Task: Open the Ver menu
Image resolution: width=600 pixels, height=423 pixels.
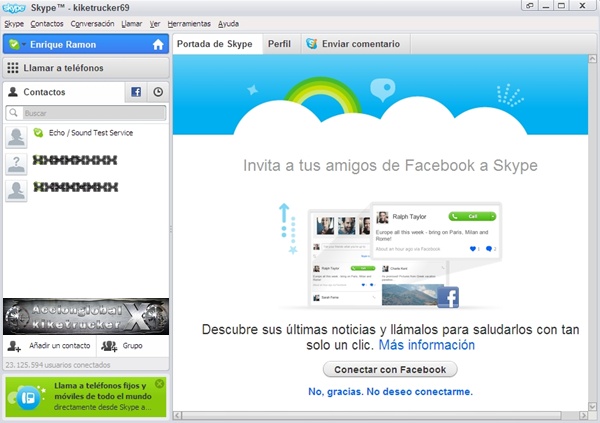Action: pos(155,24)
